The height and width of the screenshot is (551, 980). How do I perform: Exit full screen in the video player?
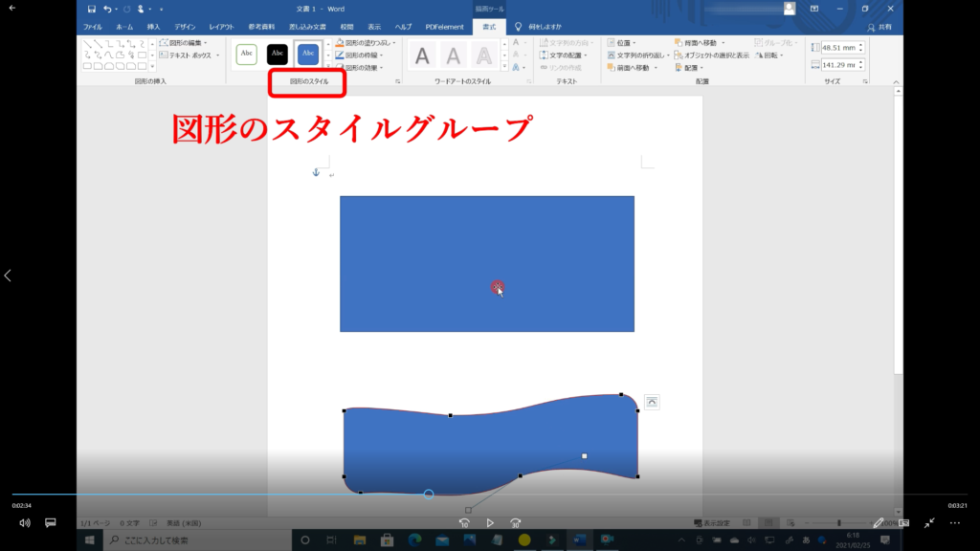coord(929,523)
